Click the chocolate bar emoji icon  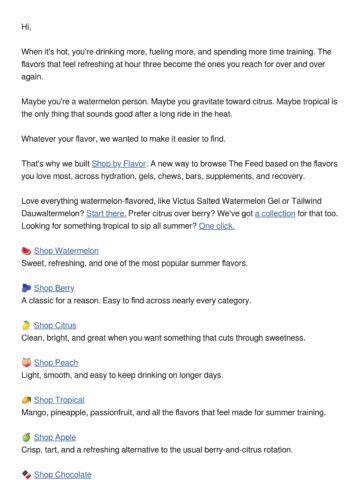click(x=26, y=474)
